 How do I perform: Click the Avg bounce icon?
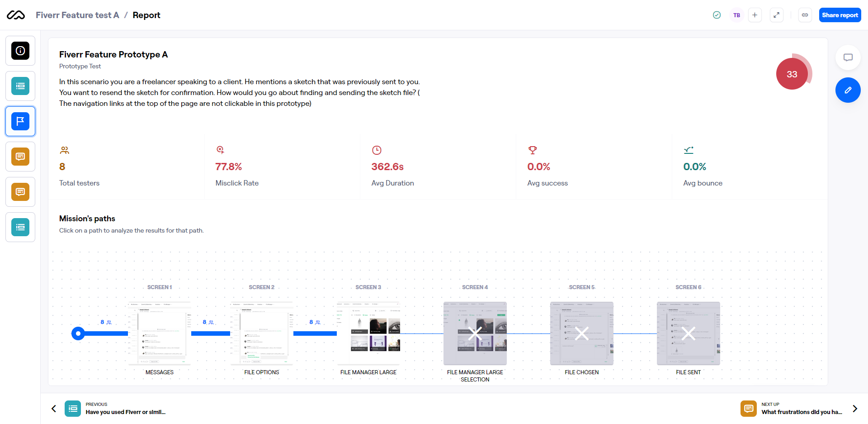(689, 150)
